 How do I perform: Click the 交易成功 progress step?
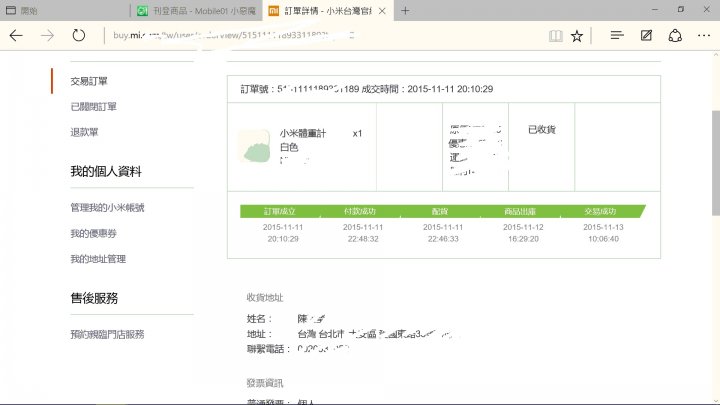click(600, 211)
